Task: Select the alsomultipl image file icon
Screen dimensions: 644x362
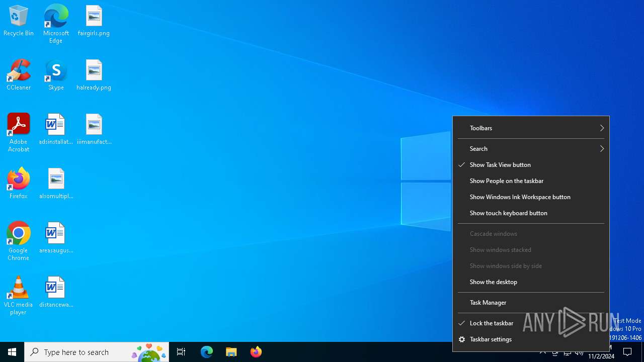Action: point(56,184)
